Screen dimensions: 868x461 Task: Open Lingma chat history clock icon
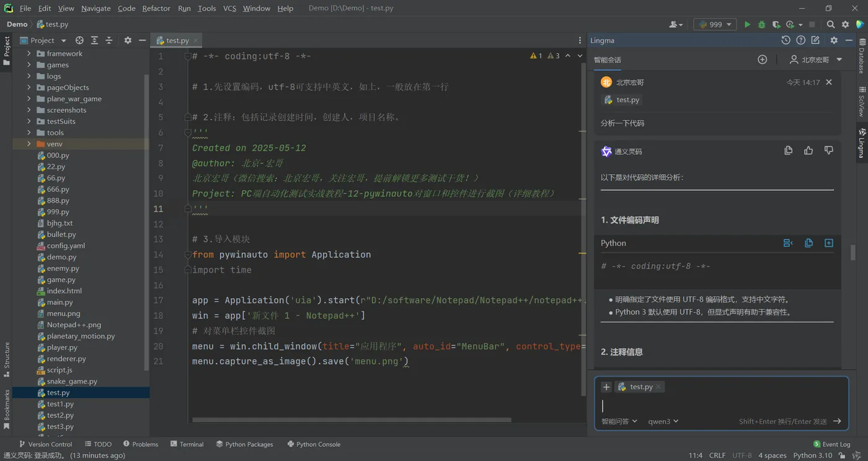(x=786, y=40)
